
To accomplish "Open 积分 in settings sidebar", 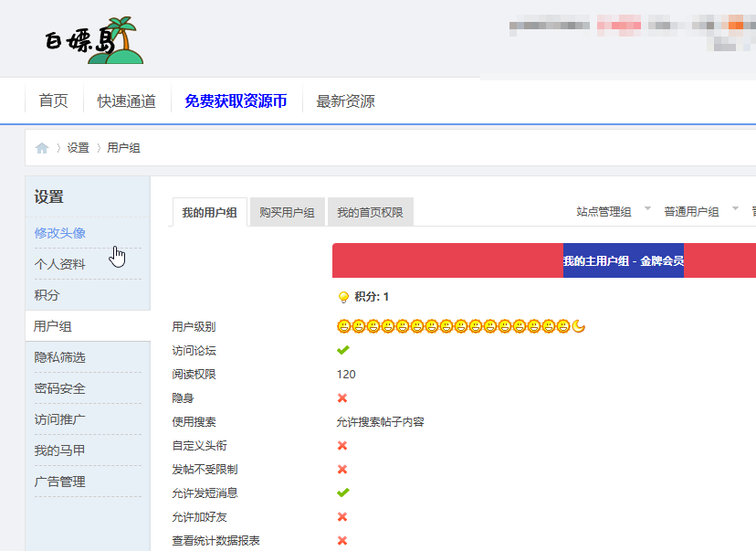I will coord(47,295).
